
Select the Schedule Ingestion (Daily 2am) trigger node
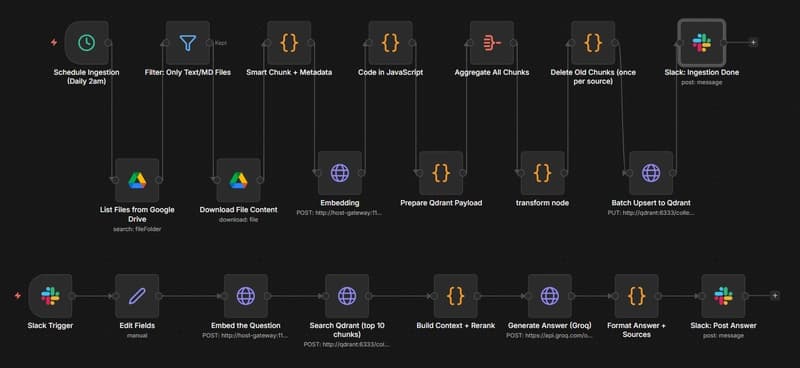pos(86,43)
